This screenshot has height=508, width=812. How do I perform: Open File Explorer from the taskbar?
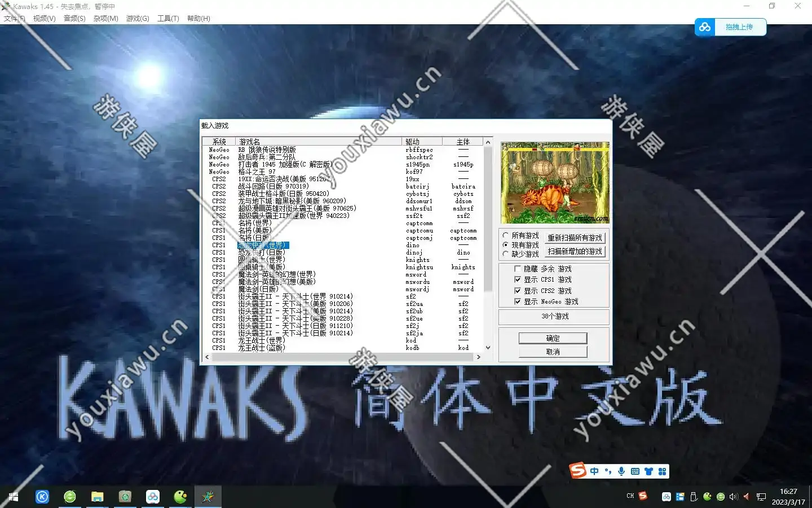coord(98,497)
